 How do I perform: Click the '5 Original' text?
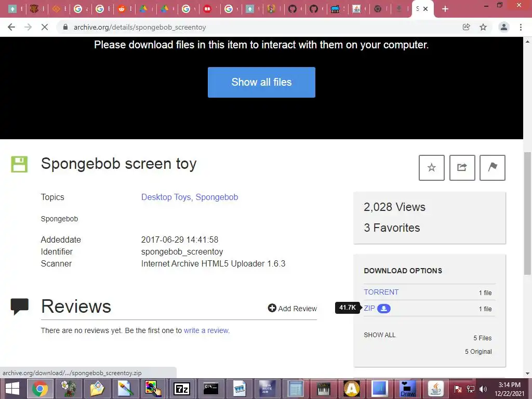coord(478,352)
